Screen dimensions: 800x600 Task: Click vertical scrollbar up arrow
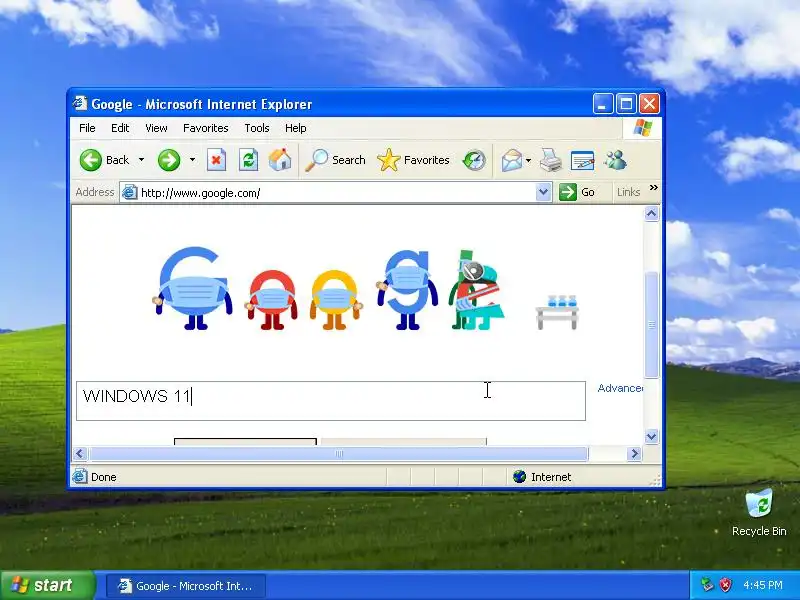pyautogui.click(x=652, y=214)
